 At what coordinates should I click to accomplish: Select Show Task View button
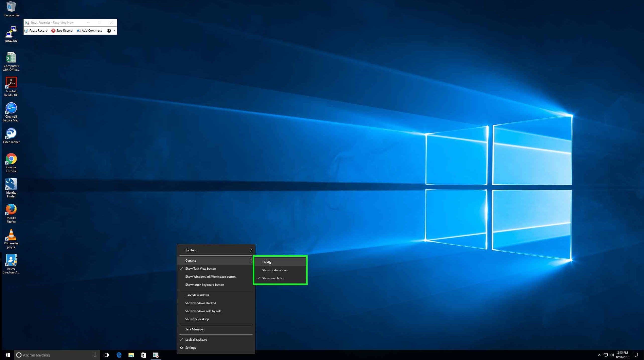click(200, 268)
